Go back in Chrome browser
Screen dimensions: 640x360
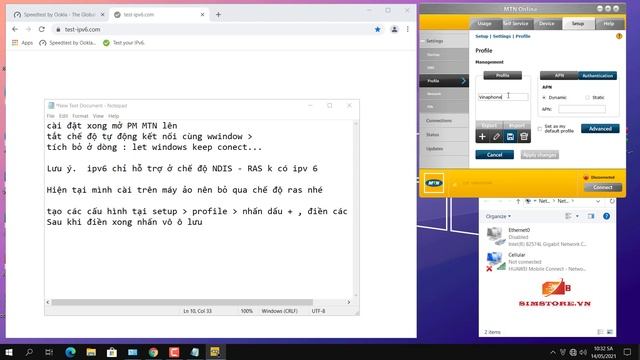click(15, 29)
